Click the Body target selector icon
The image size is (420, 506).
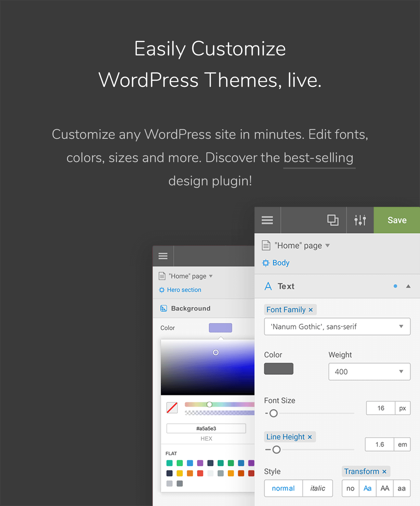(x=266, y=263)
